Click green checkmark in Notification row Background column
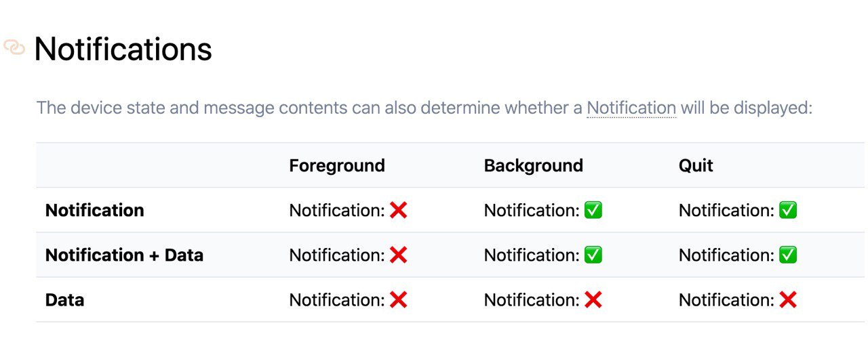 pos(593,210)
